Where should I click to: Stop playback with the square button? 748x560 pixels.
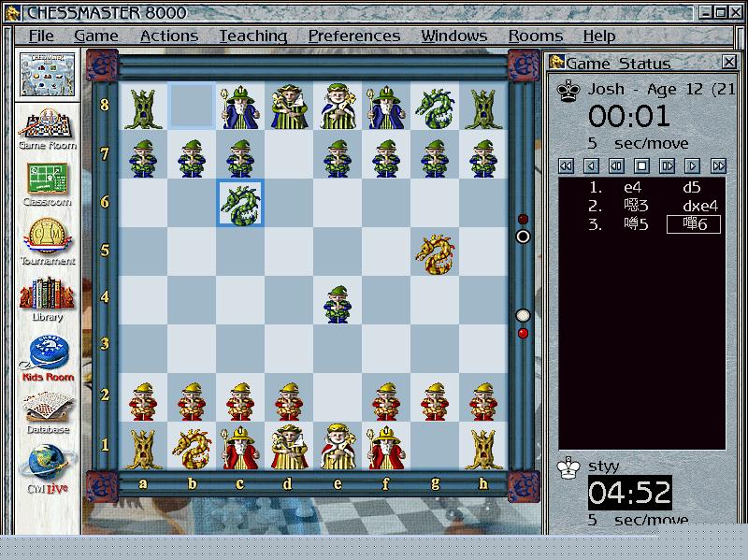641,166
